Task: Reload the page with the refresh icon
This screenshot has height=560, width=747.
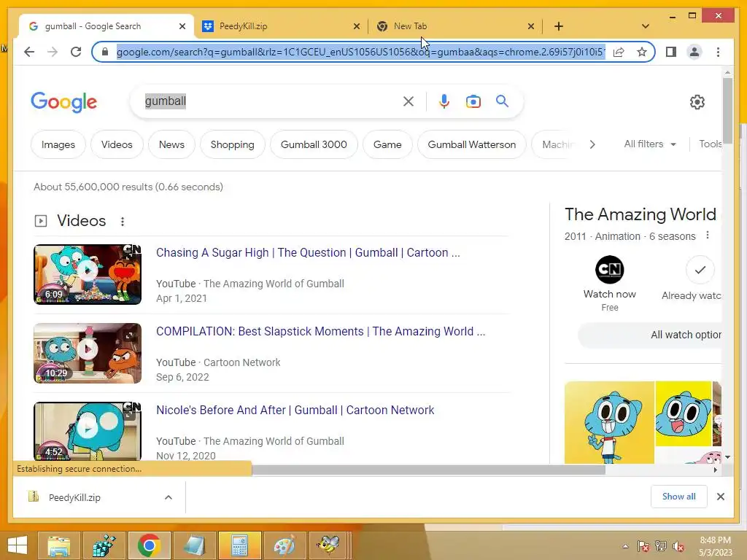Action: 76,52
